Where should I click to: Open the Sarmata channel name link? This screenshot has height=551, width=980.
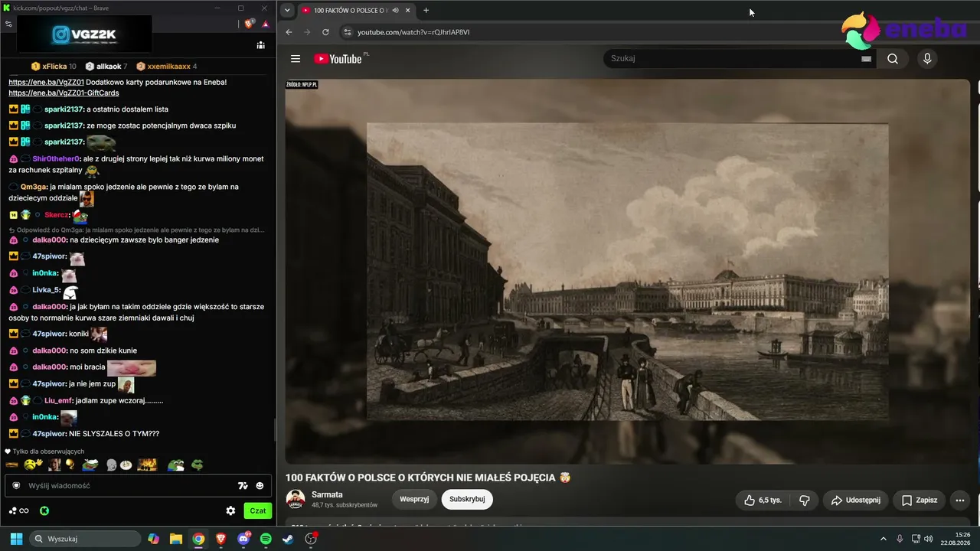pyautogui.click(x=327, y=494)
